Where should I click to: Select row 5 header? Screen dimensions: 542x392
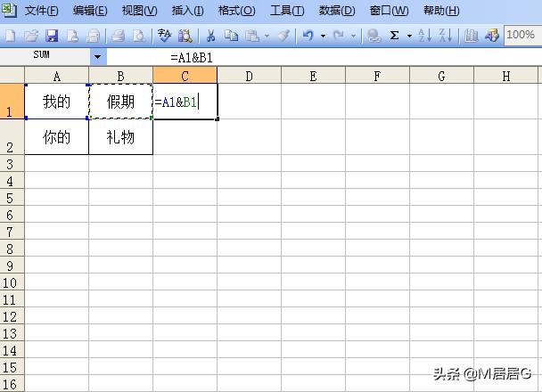[12, 197]
